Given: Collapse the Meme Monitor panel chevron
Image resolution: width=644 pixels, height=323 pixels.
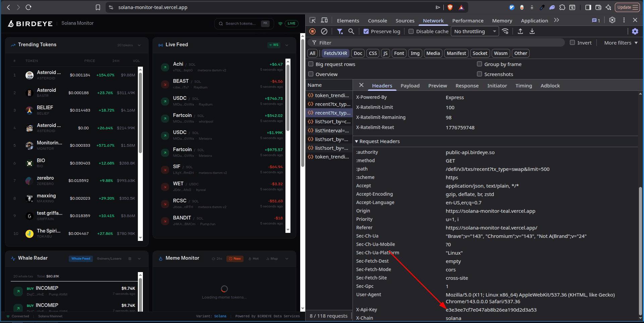Looking at the screenshot, I should point(287,259).
